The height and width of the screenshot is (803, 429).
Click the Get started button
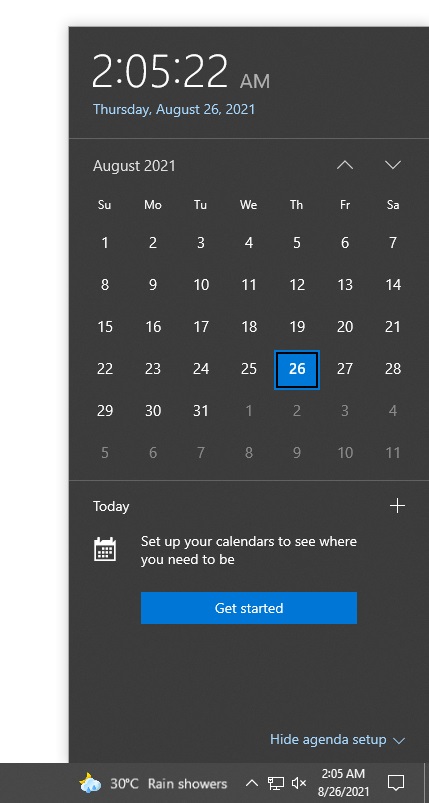point(249,608)
